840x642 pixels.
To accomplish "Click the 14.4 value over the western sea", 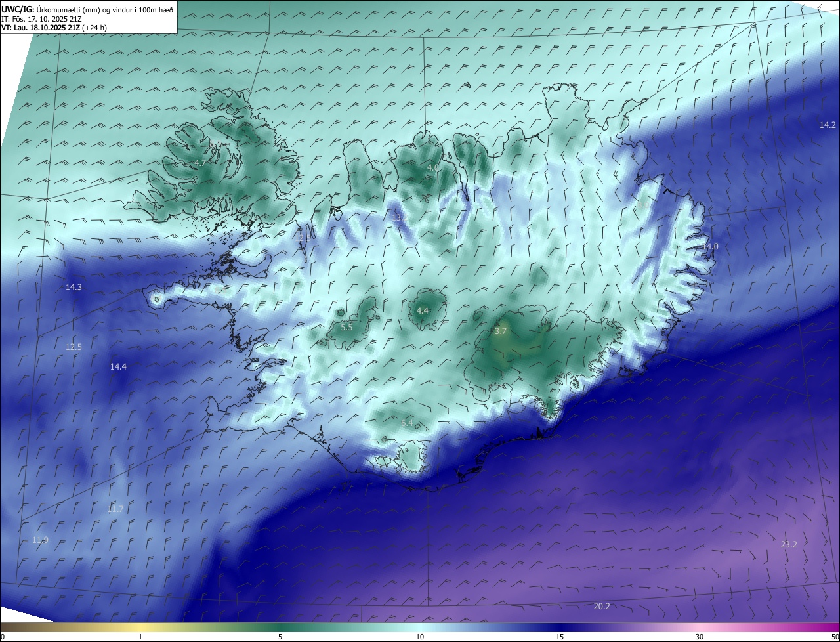I will tap(118, 367).
